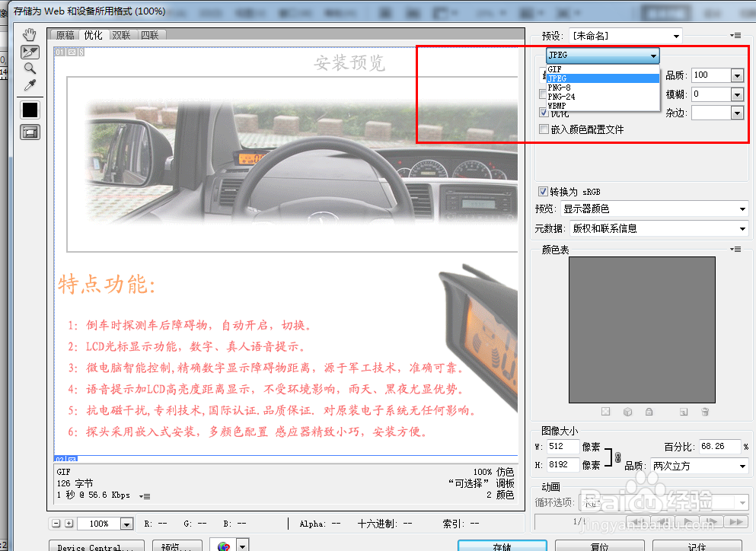The image size is (756, 551).
Task: Click map-to-transparent icon under color table
Action: pyautogui.click(x=605, y=412)
